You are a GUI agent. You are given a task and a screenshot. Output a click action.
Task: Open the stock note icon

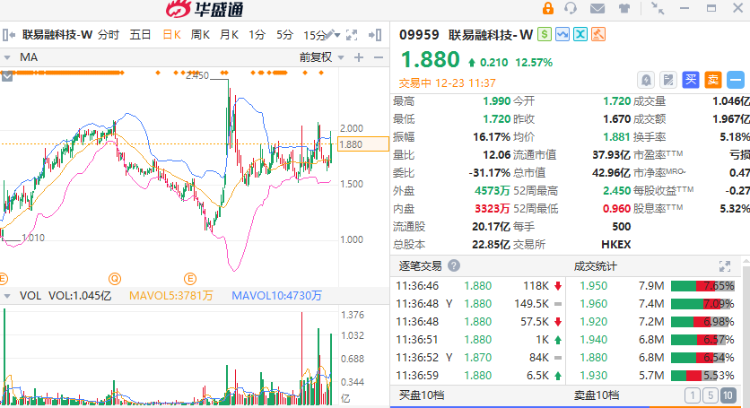(x=668, y=80)
